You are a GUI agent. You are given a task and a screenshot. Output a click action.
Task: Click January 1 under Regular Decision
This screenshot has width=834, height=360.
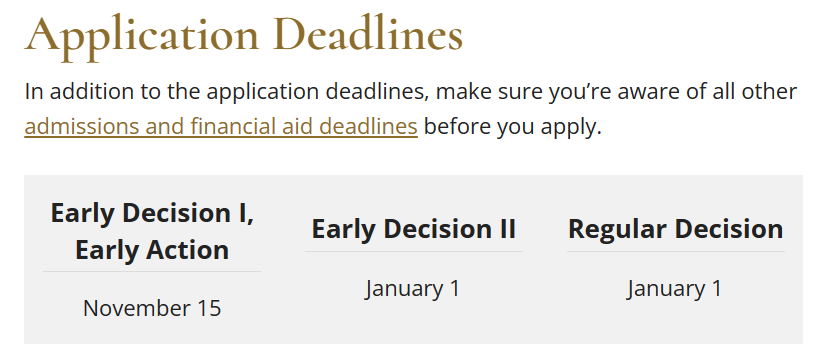click(x=674, y=289)
